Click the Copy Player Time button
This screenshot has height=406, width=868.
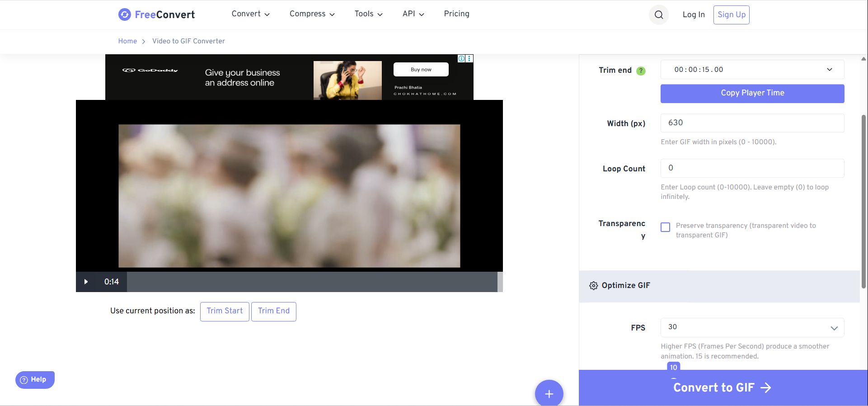752,93
